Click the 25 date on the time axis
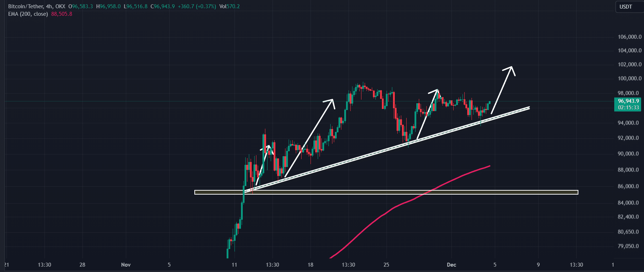 (386, 265)
